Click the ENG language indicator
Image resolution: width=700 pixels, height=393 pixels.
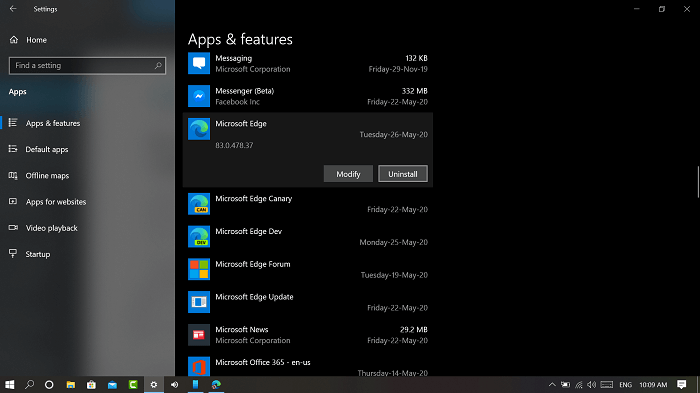click(625, 385)
